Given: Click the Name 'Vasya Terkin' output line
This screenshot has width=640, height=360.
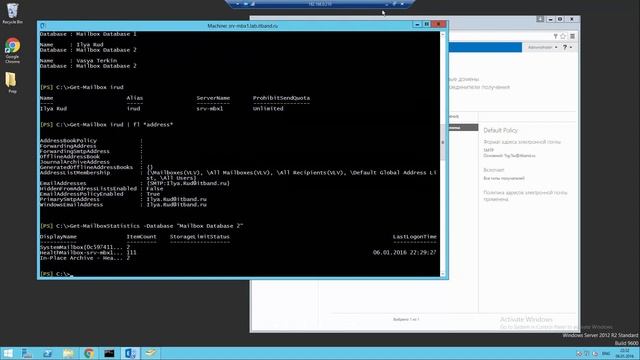Looking at the screenshot, I should click(x=78, y=60).
